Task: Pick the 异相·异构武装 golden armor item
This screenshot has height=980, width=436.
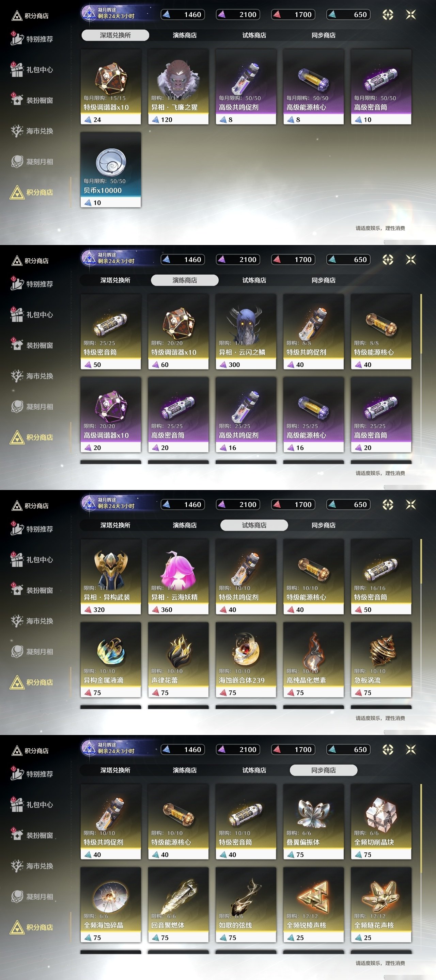Action: point(111,576)
